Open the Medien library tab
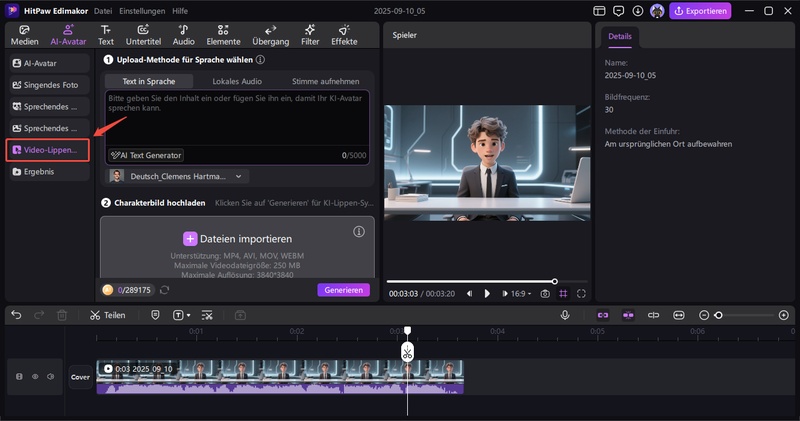The height and width of the screenshot is (421, 800). coord(24,35)
